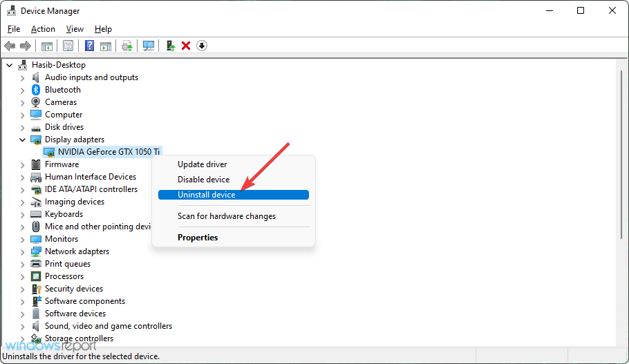Select Uninstall device in context menu
629x364 pixels.
234,195
